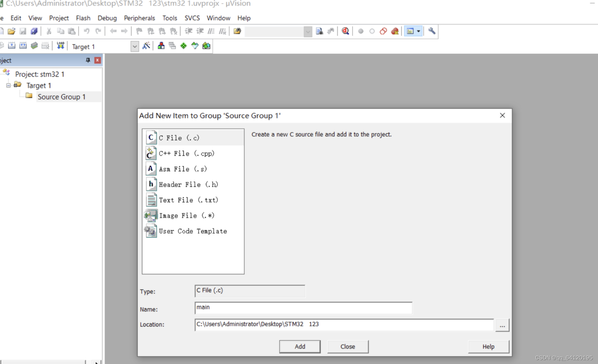598x364 pixels.
Task: Open the Flash menu
Action: (x=83, y=18)
